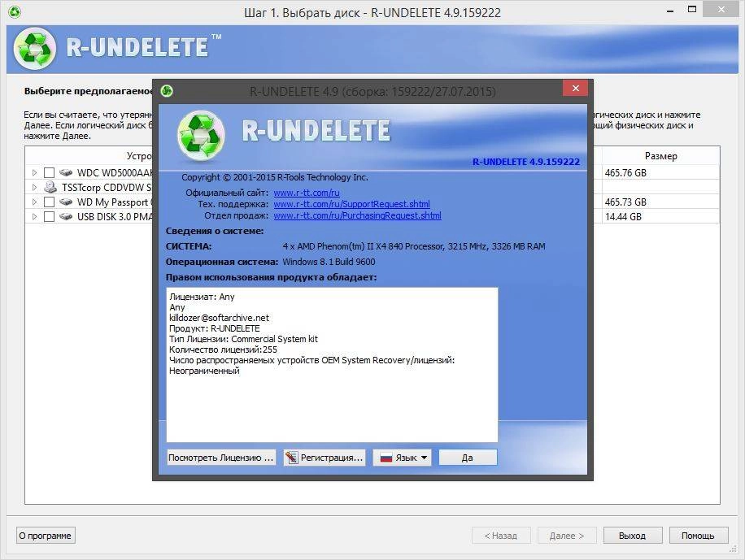Click the Russian flag icon on language button
The image size is (745, 560).
tap(386, 458)
